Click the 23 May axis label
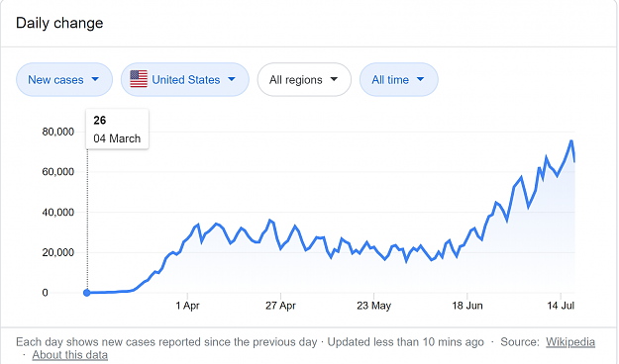 [x=373, y=306]
